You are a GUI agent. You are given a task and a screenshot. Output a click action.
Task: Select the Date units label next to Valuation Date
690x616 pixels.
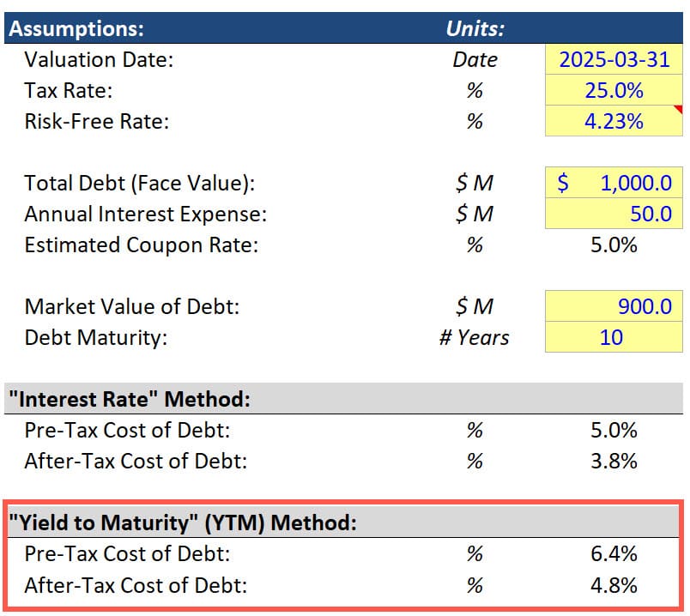click(475, 59)
